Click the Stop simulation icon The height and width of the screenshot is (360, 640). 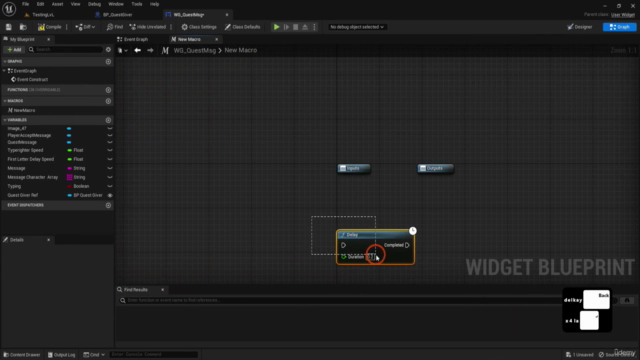click(x=296, y=27)
